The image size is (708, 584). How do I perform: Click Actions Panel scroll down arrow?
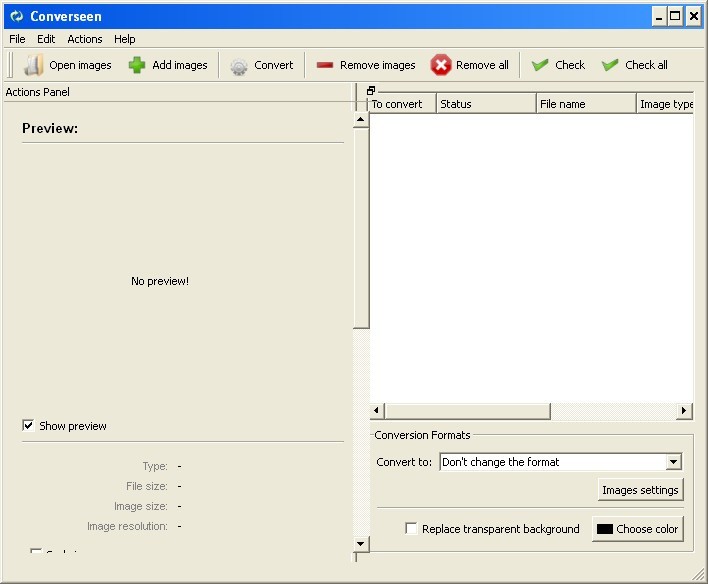point(360,544)
